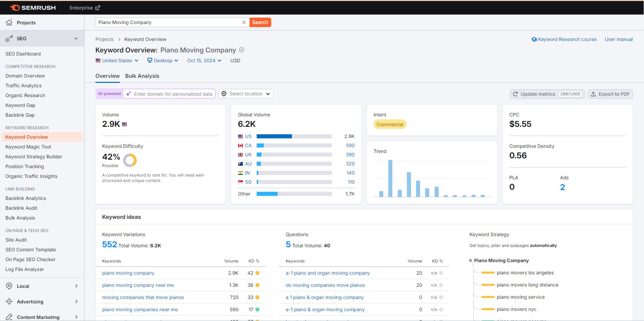Open the Select location dropdown

(246, 94)
